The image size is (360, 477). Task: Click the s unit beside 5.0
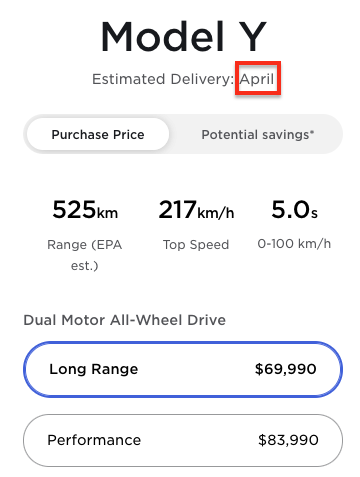point(314,214)
